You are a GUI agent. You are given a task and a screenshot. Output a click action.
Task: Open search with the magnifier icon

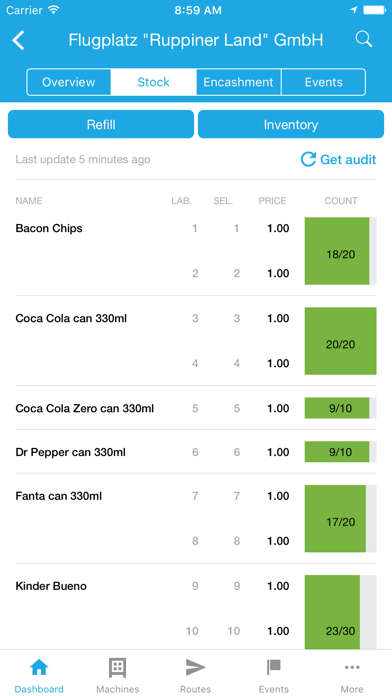pyautogui.click(x=364, y=39)
